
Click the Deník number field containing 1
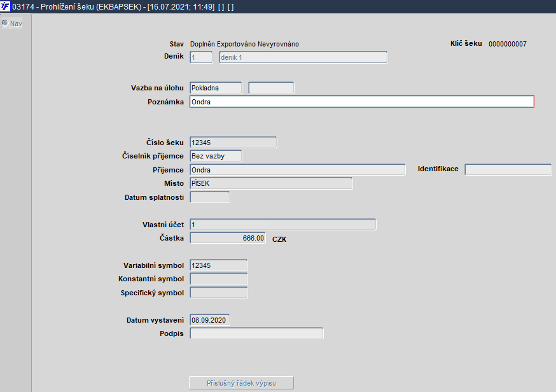pyautogui.click(x=201, y=57)
